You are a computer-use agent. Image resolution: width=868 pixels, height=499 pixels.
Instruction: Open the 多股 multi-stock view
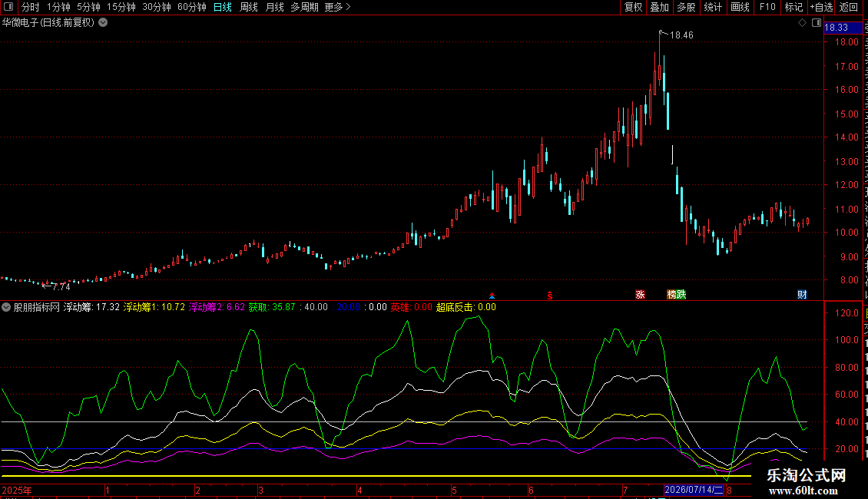click(x=686, y=7)
